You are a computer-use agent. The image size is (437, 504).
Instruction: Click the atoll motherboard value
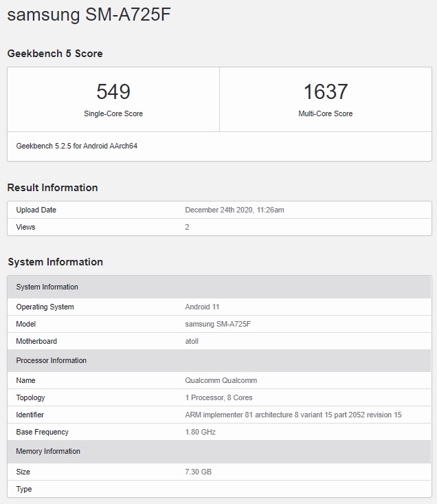tap(192, 341)
